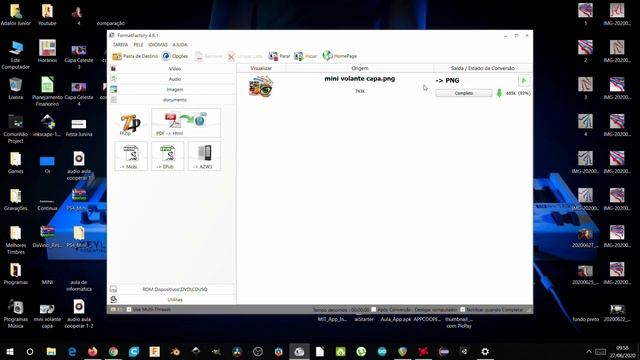
Task: Click the mini volante capa.png preview thumbnail
Action: [261, 87]
